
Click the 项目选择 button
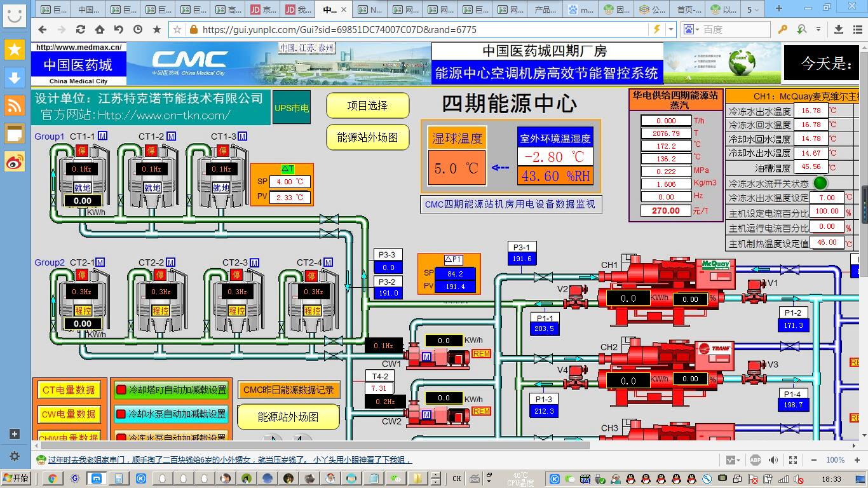pos(367,106)
